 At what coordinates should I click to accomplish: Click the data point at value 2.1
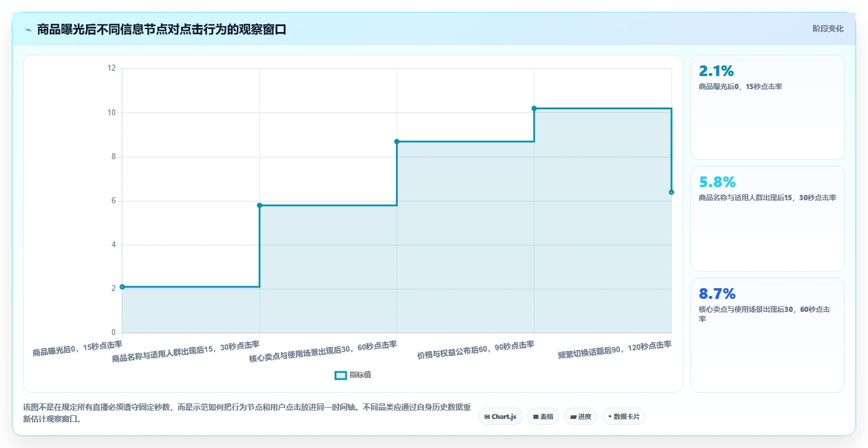coord(122,286)
